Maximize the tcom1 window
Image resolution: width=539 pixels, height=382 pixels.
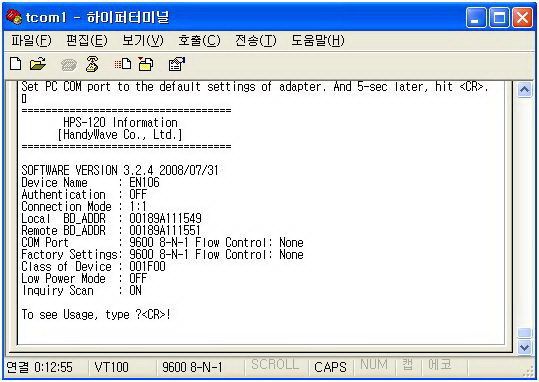point(499,17)
